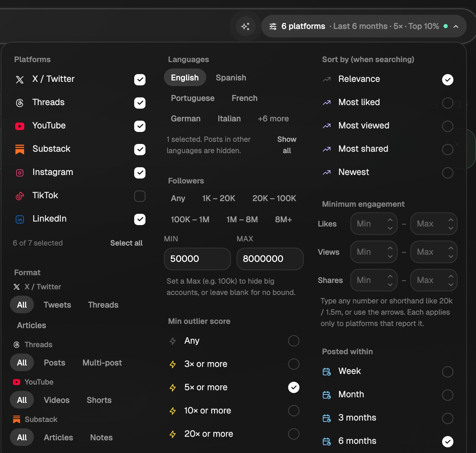Click the orange Substack logo in Platforms
This screenshot has width=476, height=453.
[x=20, y=150]
